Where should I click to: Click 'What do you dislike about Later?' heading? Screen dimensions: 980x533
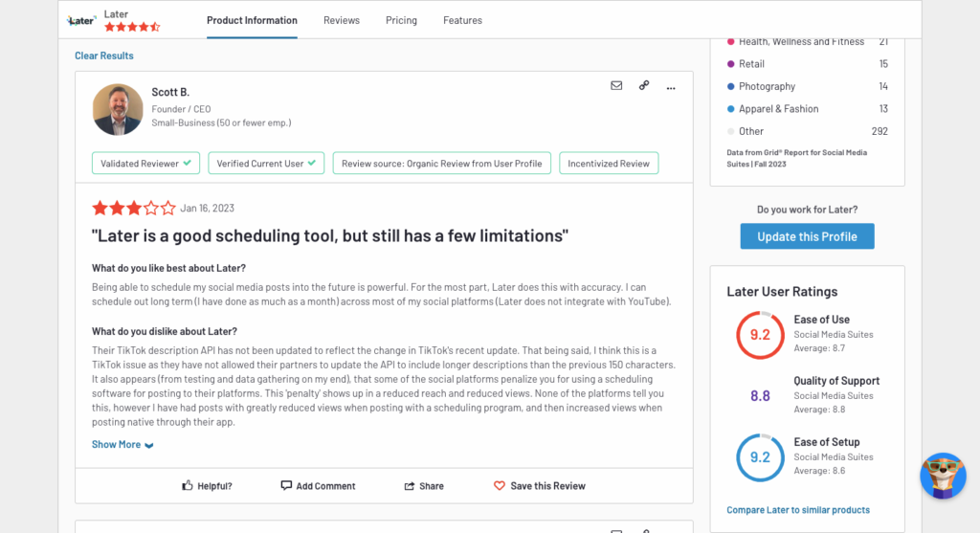165,331
